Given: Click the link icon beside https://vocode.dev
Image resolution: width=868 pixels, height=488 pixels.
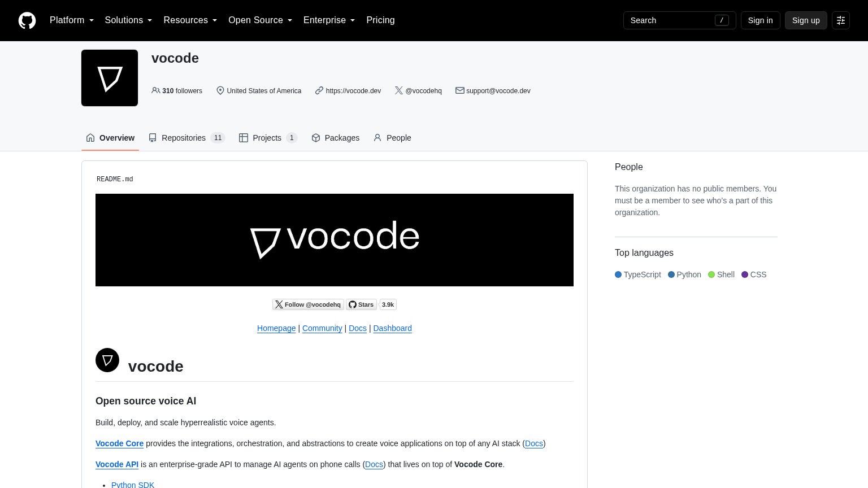Looking at the screenshot, I should click(x=319, y=90).
